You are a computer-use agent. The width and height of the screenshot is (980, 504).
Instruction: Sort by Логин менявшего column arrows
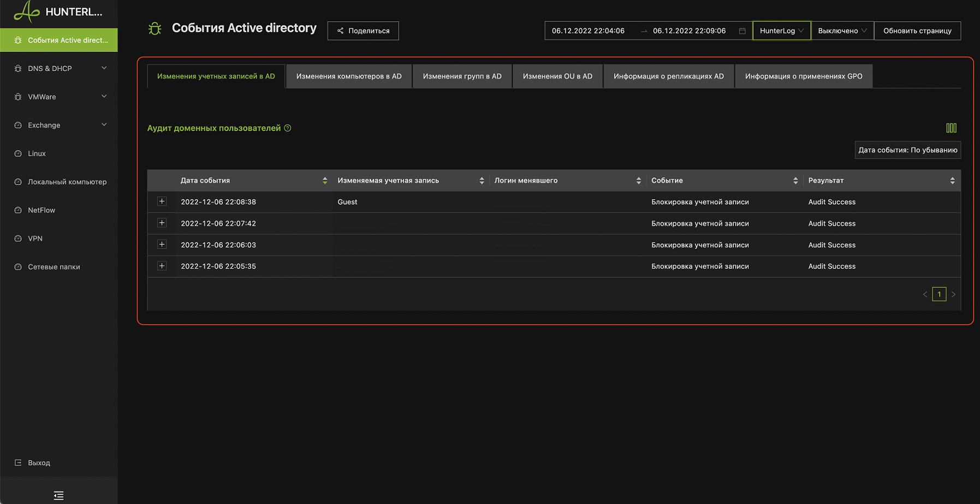pyautogui.click(x=638, y=181)
